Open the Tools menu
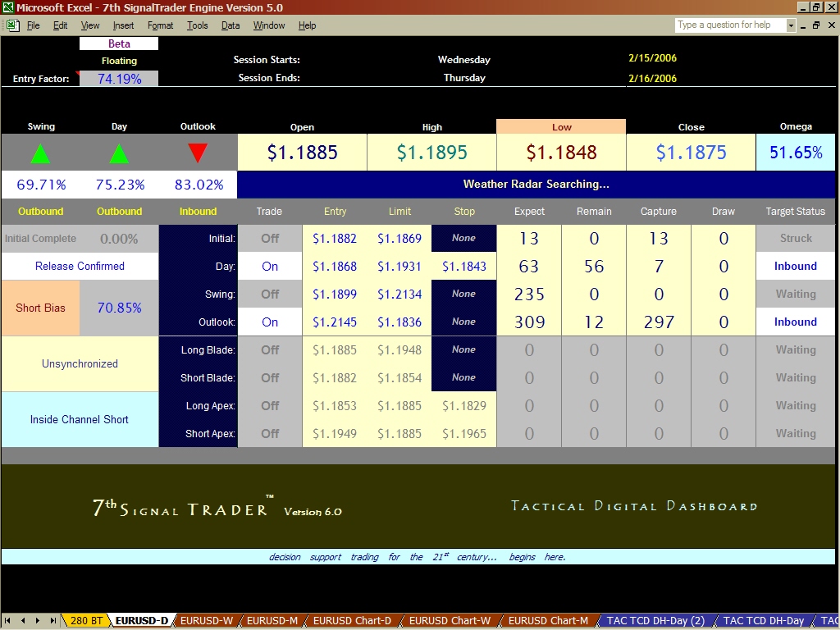 point(197,25)
